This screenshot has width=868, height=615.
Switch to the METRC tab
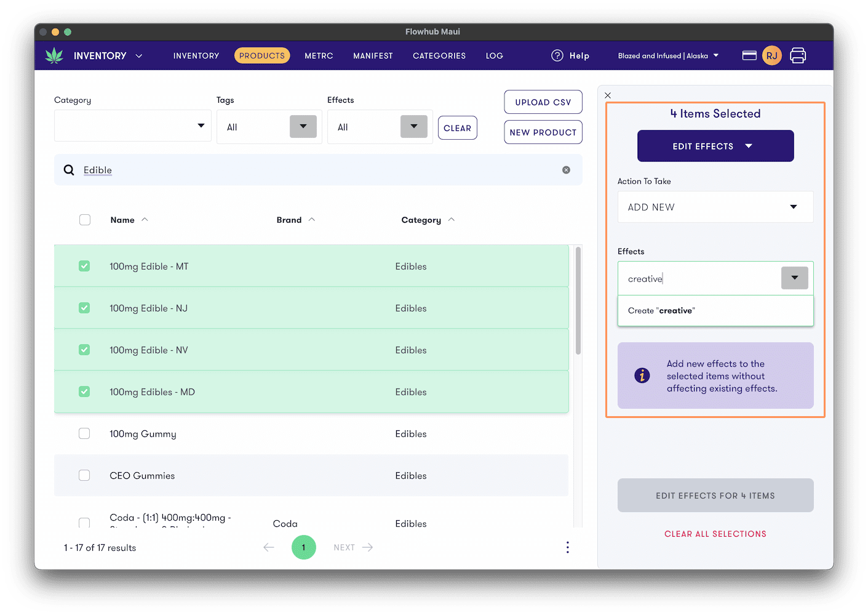point(319,55)
